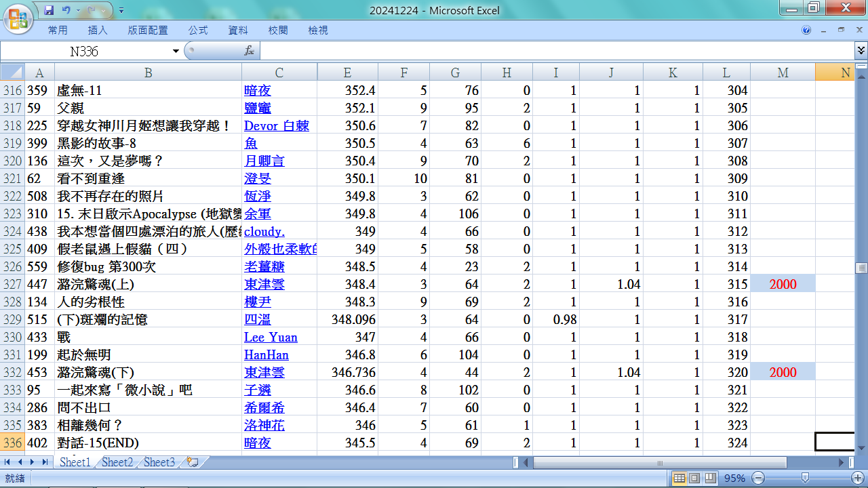The height and width of the screenshot is (488, 868).
Task: Open the Devor 白棘 author hyperlink
Action: pyautogui.click(x=277, y=125)
